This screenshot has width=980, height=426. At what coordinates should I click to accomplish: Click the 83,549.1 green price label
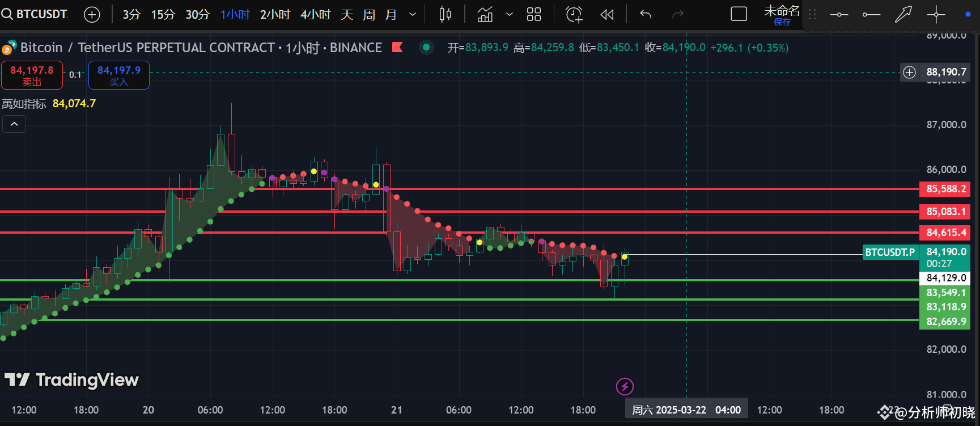(x=945, y=293)
